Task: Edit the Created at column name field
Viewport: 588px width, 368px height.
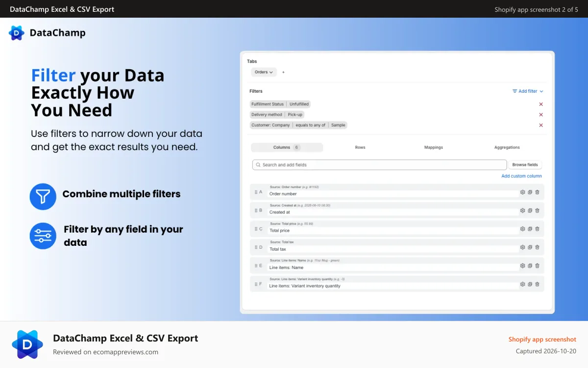Action: [x=392, y=212]
